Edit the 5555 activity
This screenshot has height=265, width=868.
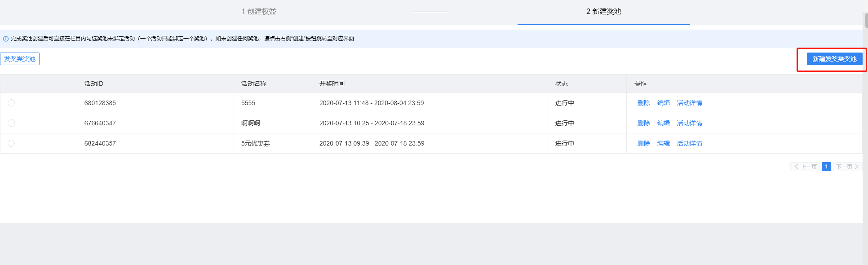(x=663, y=103)
